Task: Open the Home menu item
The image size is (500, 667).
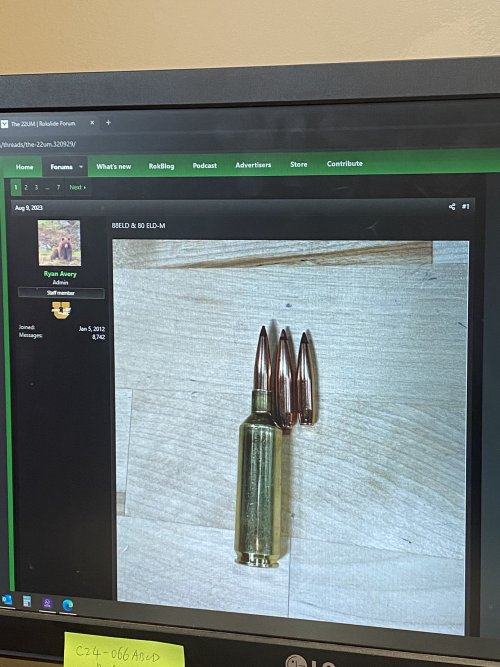Action: (25, 167)
